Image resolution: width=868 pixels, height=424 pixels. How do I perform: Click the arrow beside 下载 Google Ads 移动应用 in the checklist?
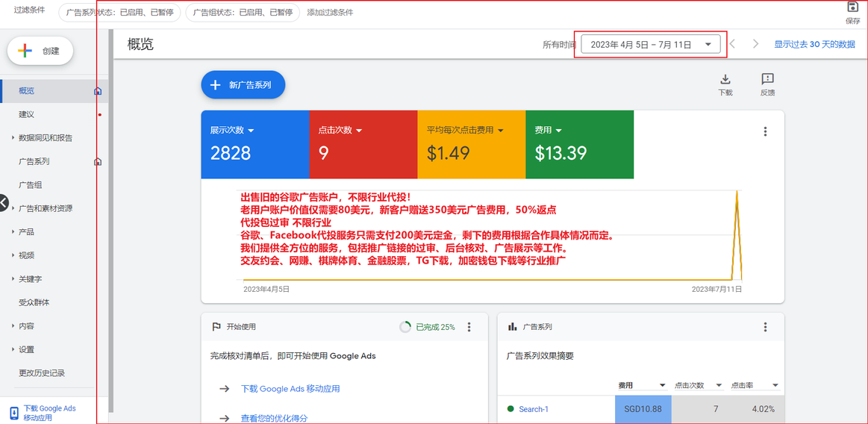coord(224,389)
